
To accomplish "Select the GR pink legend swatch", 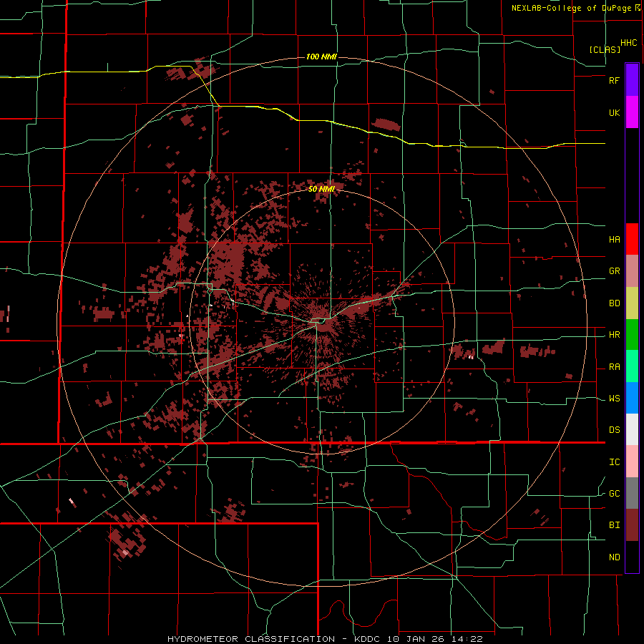I will click(x=632, y=271).
